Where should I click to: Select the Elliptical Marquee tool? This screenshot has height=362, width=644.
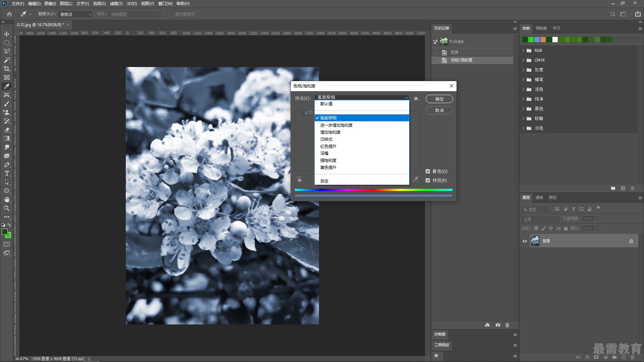click(7, 43)
